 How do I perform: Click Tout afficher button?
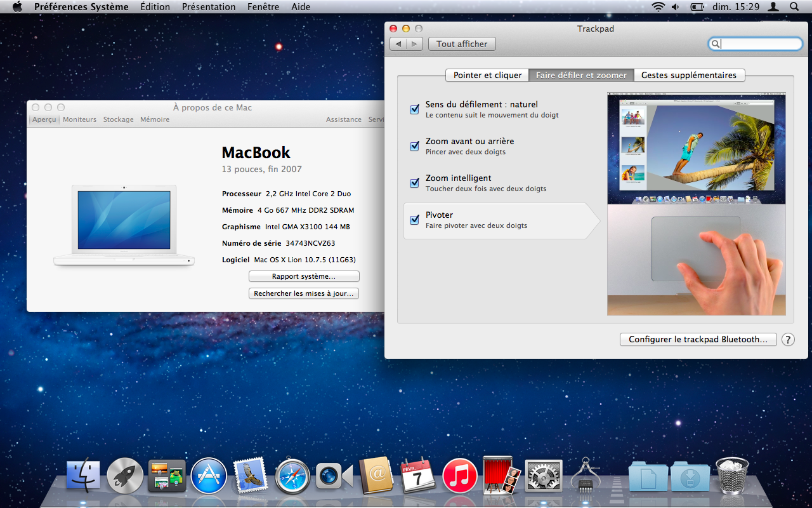[462, 44]
